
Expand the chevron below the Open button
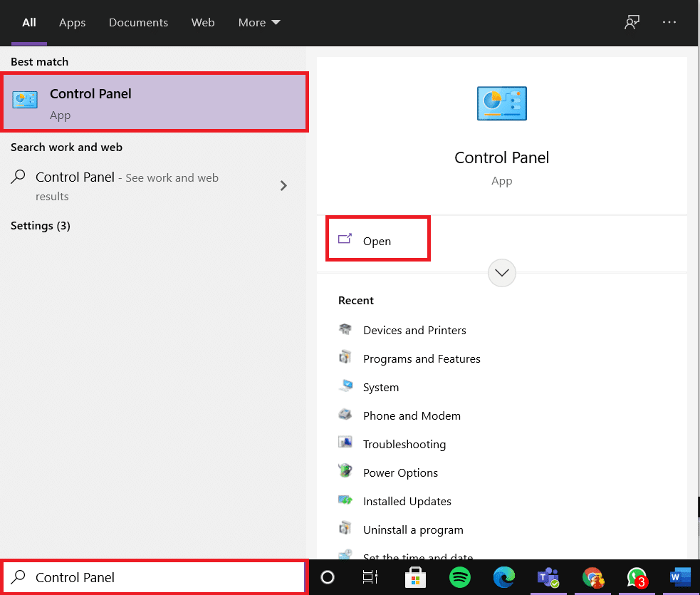tap(501, 273)
